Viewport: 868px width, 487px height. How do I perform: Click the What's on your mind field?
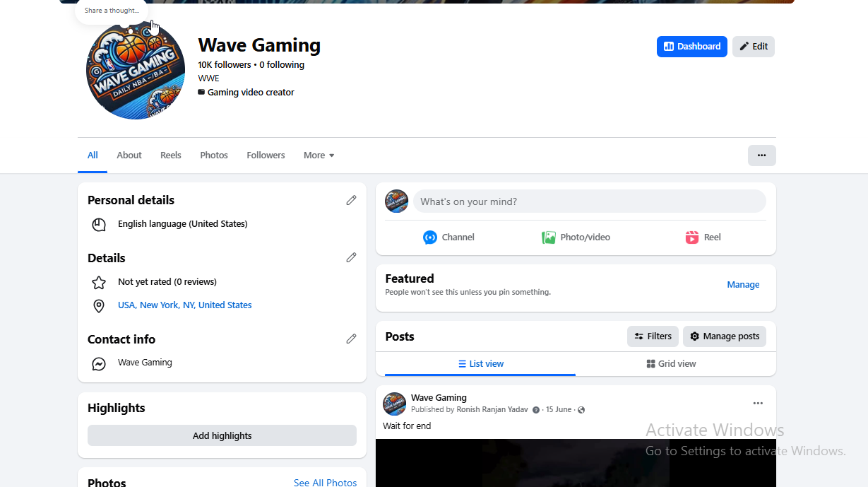pyautogui.click(x=590, y=201)
